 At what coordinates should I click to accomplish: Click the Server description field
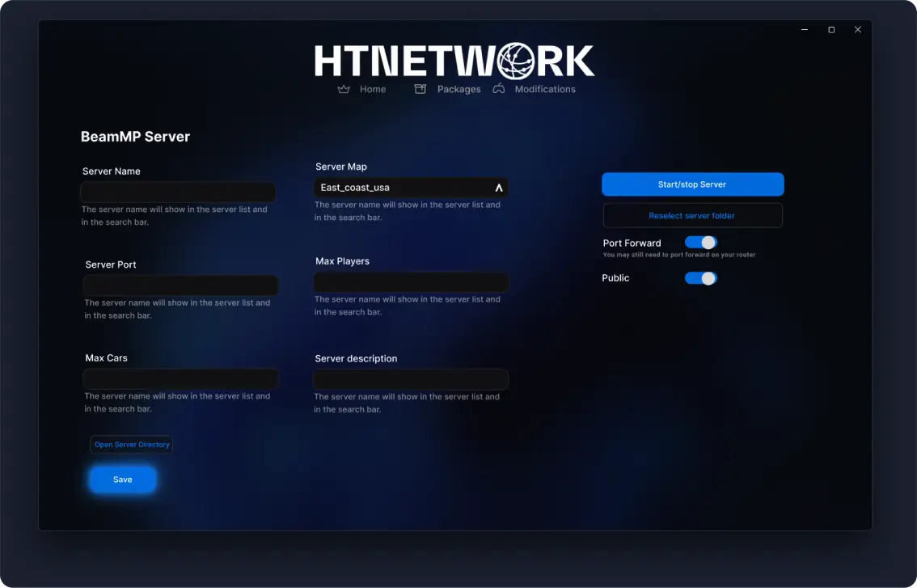pyautogui.click(x=411, y=379)
